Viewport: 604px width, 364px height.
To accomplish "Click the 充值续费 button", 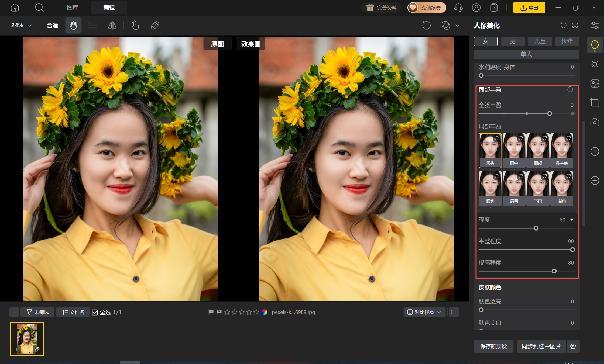I will (427, 8).
